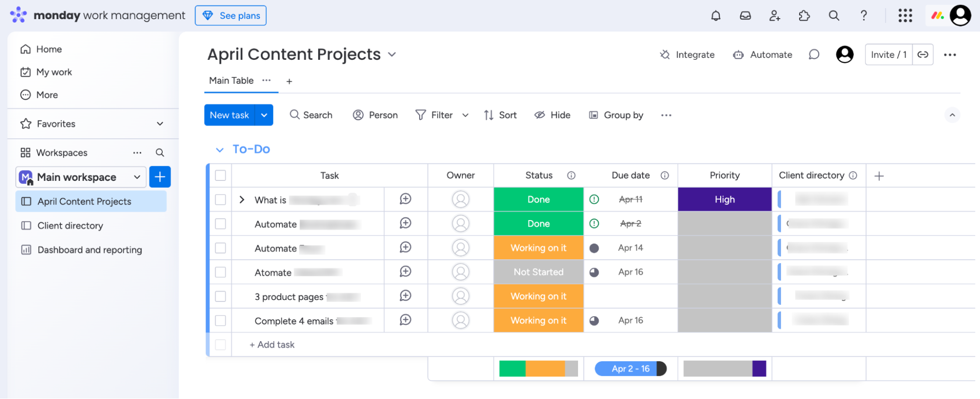980x399 pixels.
Task: Open the apps marketplace puzzle icon
Action: point(804,16)
